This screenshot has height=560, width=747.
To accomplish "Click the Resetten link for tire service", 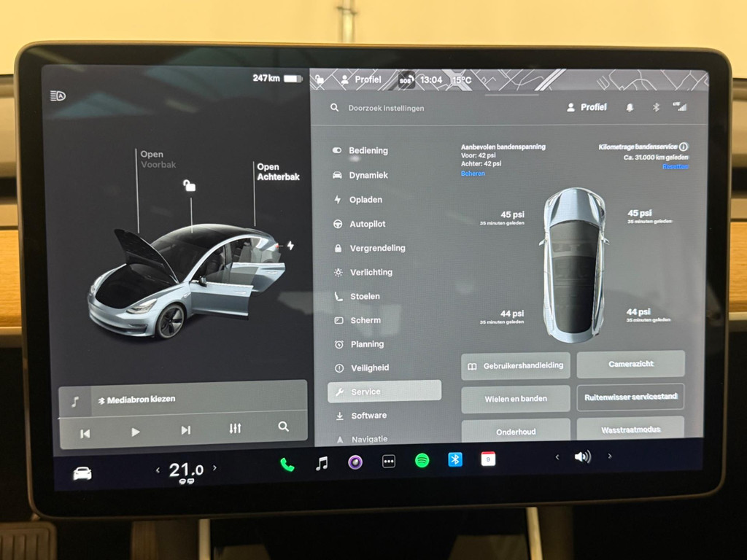I will pos(674,167).
